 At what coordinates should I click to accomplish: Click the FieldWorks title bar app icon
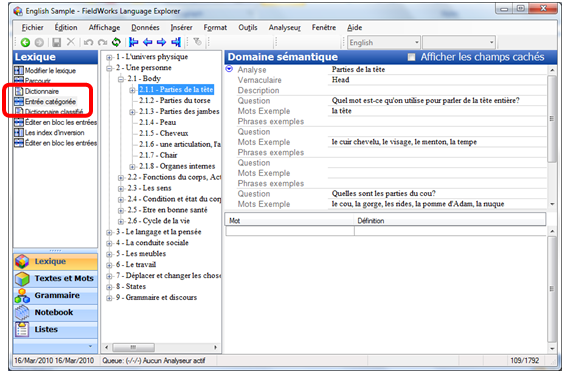18,11
